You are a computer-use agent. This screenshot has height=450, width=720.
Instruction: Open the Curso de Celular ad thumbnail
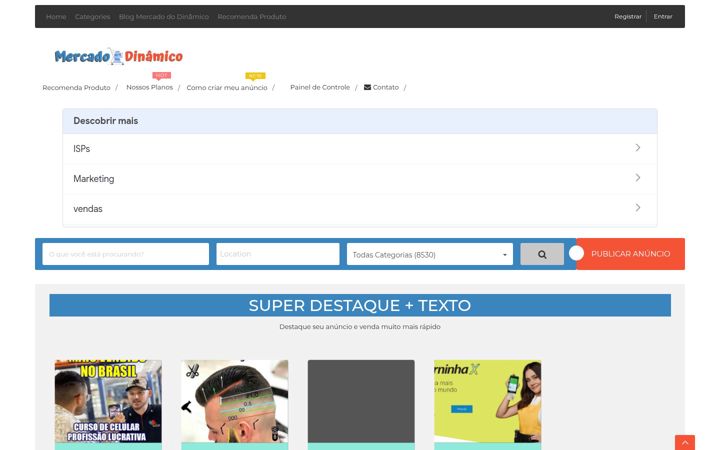(x=108, y=401)
